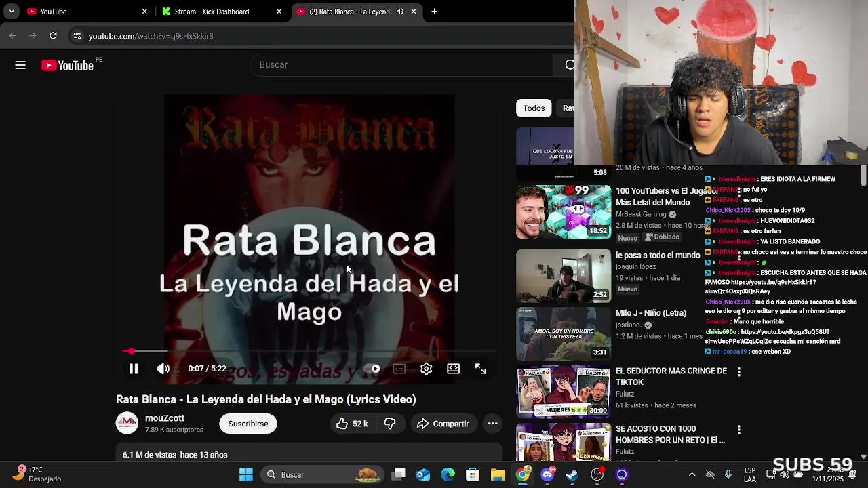Open 'le pasa a todo el mundo' thumbnail
868x488 pixels.
coord(564,276)
